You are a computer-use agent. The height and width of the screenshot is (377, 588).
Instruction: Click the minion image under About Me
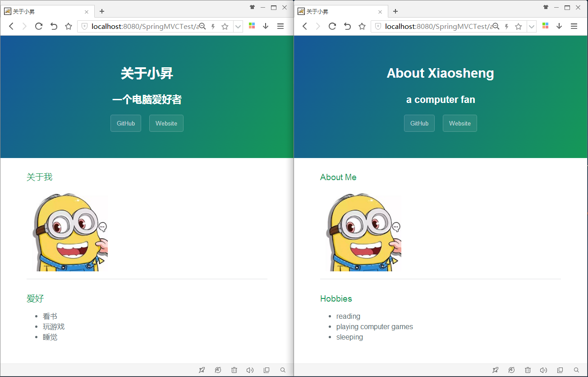pyautogui.click(x=363, y=233)
